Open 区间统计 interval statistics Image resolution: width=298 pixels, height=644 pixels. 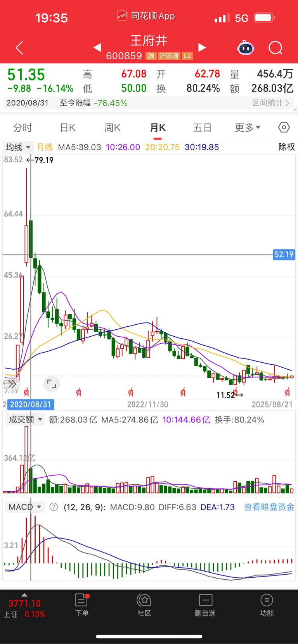(271, 103)
